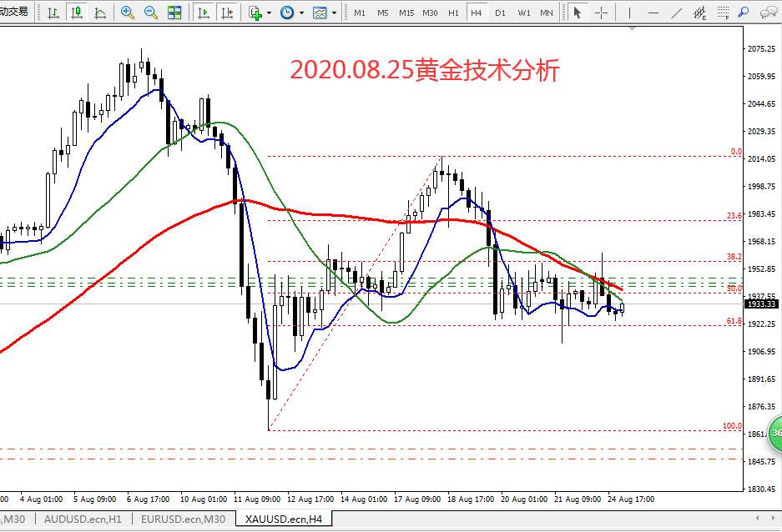The image size is (782, 532).
Task: Switch to the line chart display
Action: [x=100, y=13]
